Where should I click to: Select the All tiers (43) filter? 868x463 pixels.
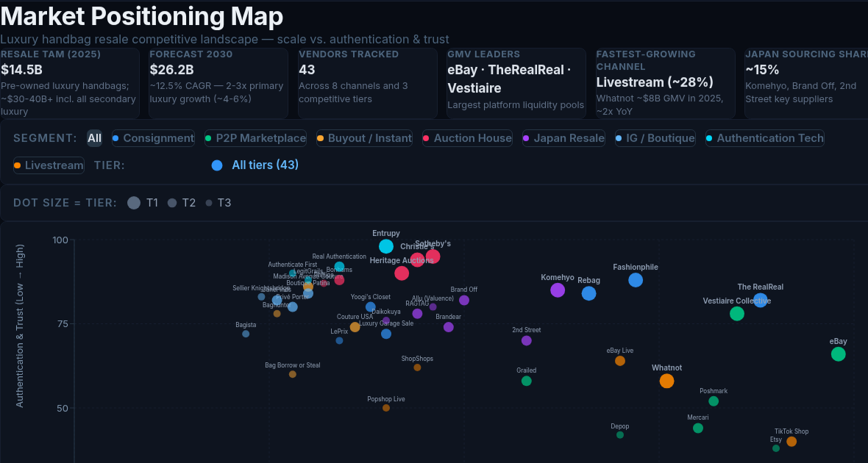tap(255, 165)
